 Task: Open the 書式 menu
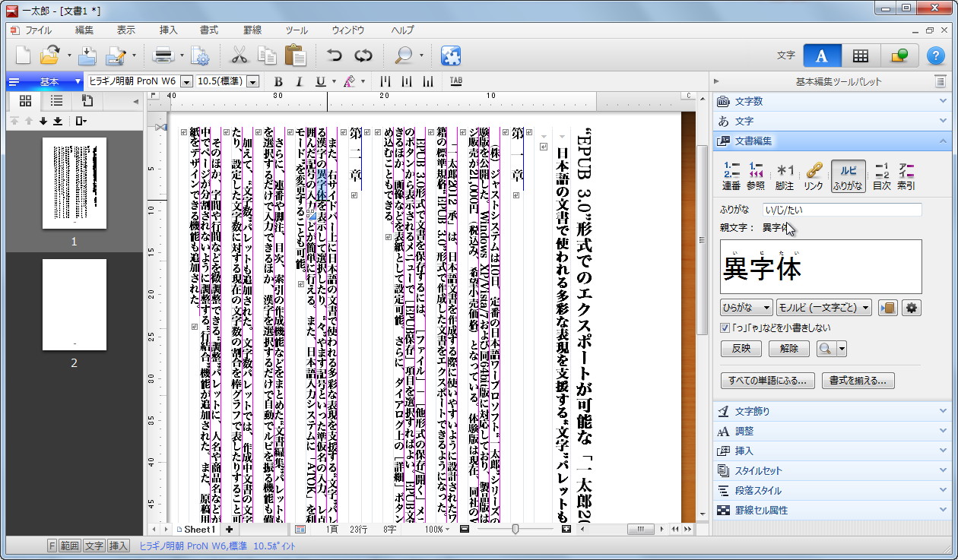209,30
